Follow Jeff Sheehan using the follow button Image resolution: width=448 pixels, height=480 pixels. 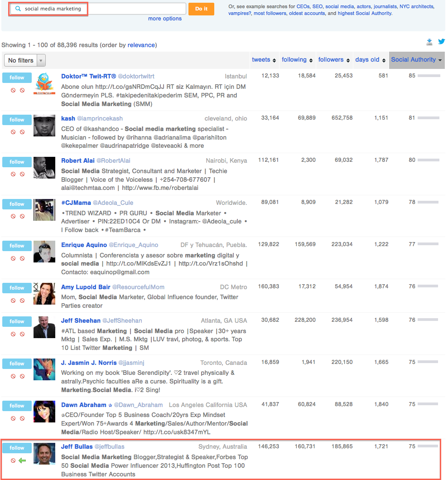(x=17, y=321)
